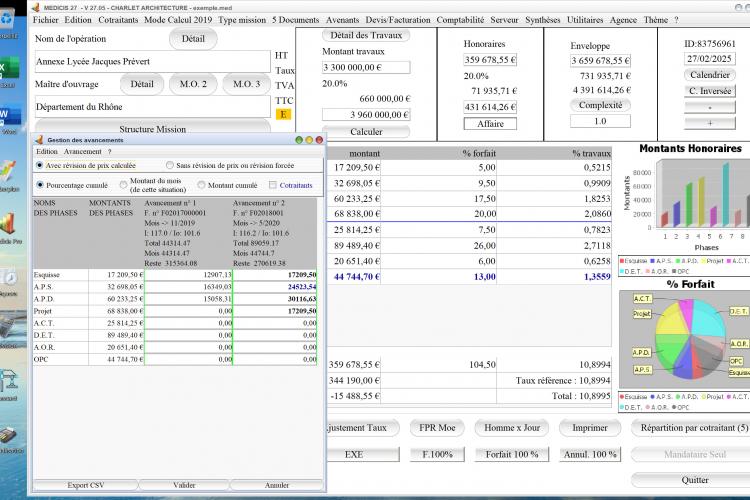Click the date field 27/02/2025

[710, 59]
